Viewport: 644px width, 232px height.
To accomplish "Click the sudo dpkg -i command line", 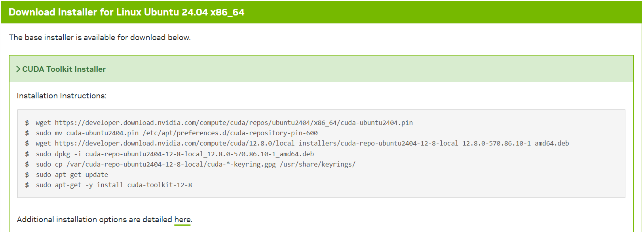I will 175,154.
